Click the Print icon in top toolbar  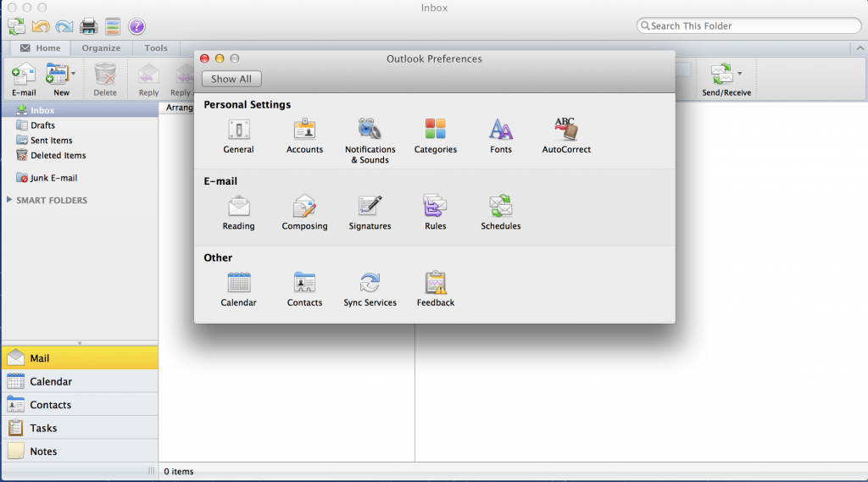[x=88, y=26]
